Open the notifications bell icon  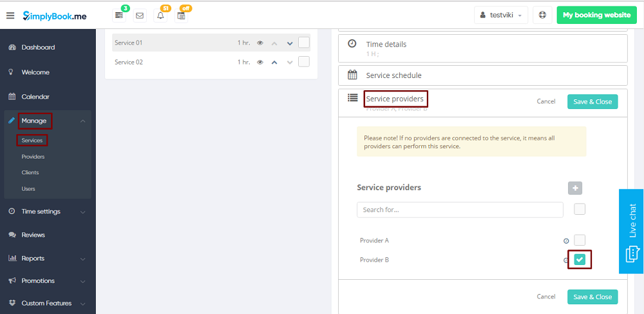[x=160, y=15]
